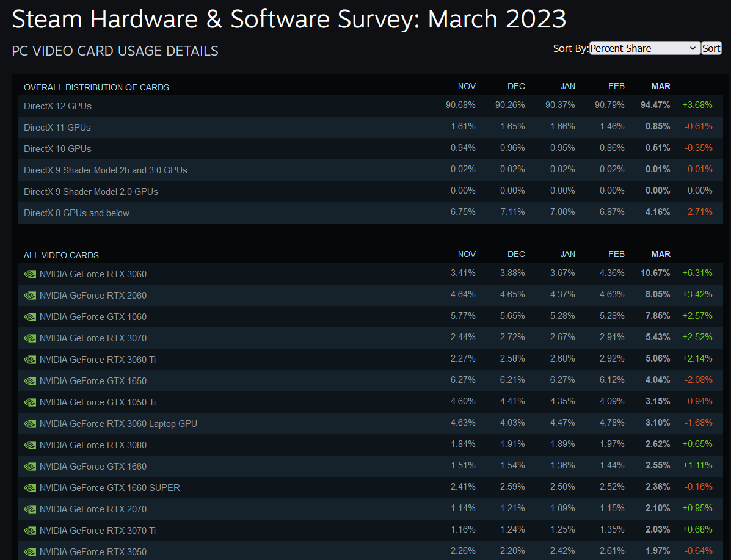The width and height of the screenshot is (731, 560).
Task: Click NVIDIA logo beside RTX 3060 Ti
Action: click(30, 360)
